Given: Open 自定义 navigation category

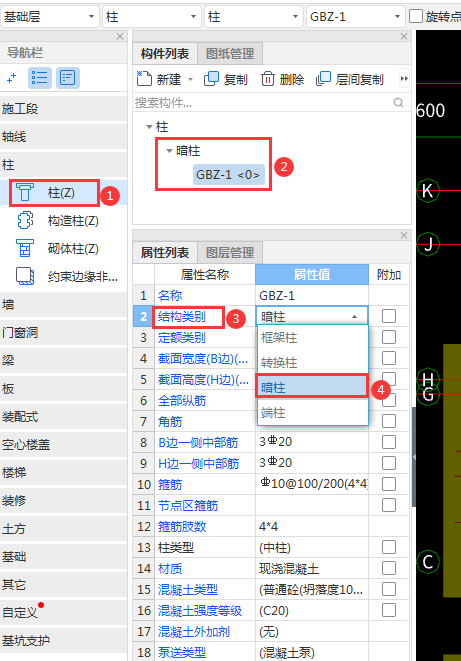Looking at the screenshot, I should (63, 612).
